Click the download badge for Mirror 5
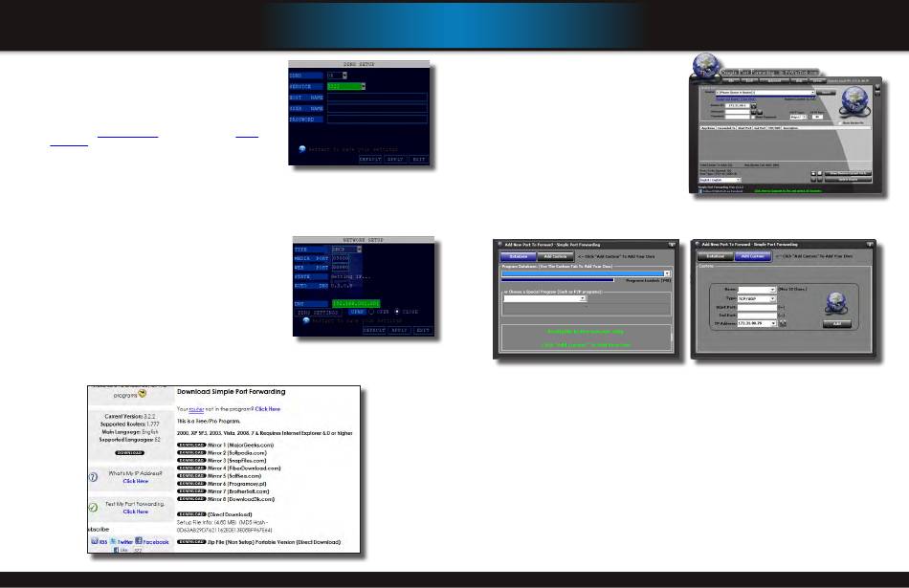Screen dimensions: 909x588 (x=191, y=475)
